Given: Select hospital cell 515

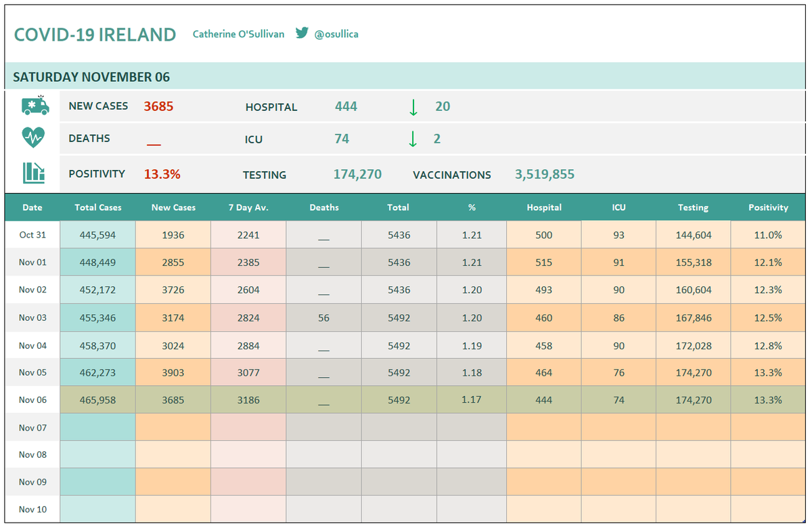Looking at the screenshot, I should 544,263.
